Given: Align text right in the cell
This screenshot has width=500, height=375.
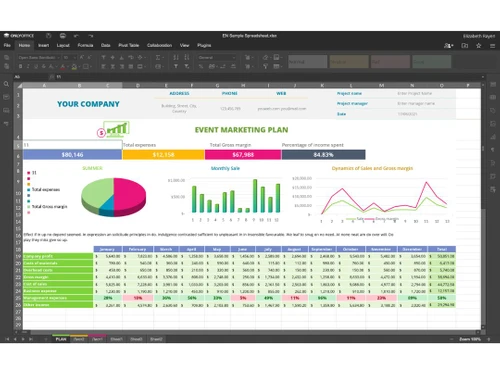Looking at the screenshot, I should tap(122, 66).
